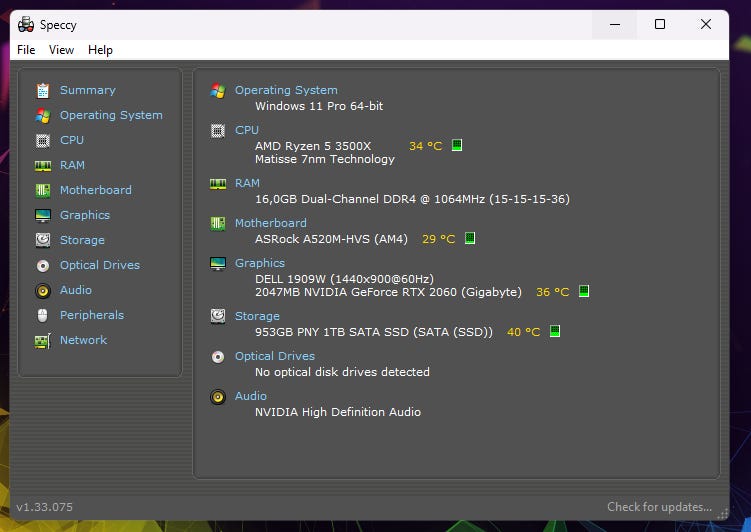Click the Graphics section heading

click(x=260, y=263)
